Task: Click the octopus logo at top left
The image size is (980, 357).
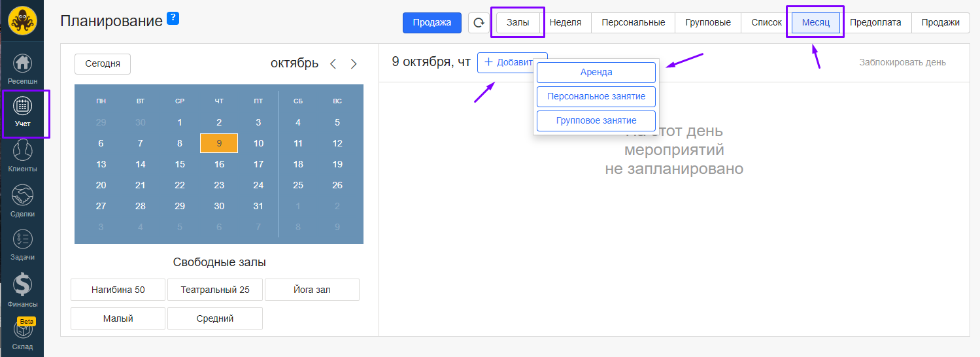Action: tap(22, 21)
